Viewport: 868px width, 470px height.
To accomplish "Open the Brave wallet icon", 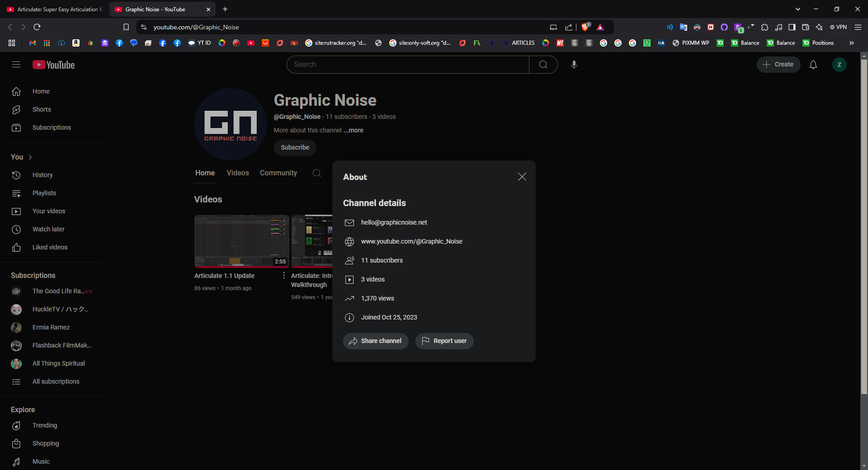I will tap(805, 27).
